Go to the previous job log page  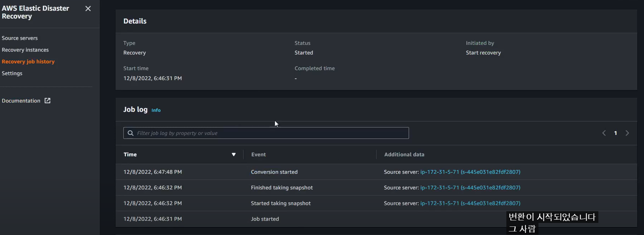point(604,133)
